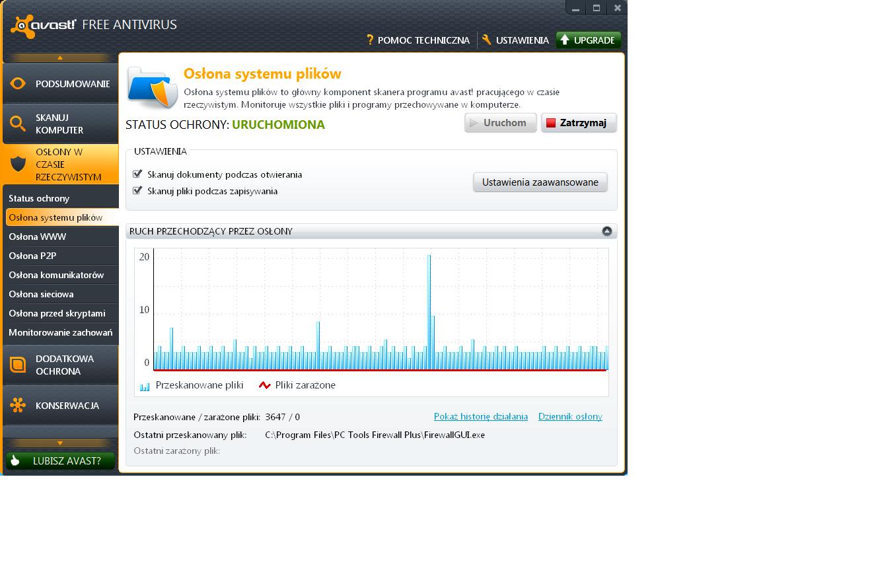Click the sidebar scroll-down arrow

click(60, 443)
